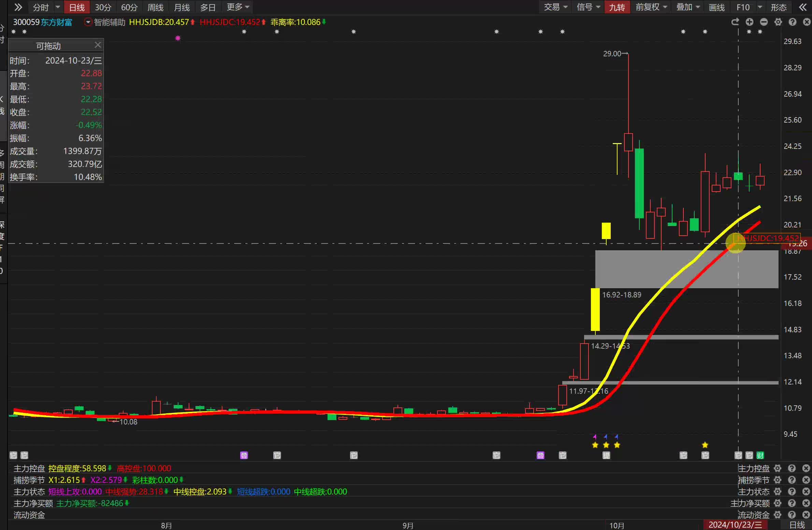812x530 pixels.
Task: Open the 画线 drawing tools
Action: coord(716,7)
